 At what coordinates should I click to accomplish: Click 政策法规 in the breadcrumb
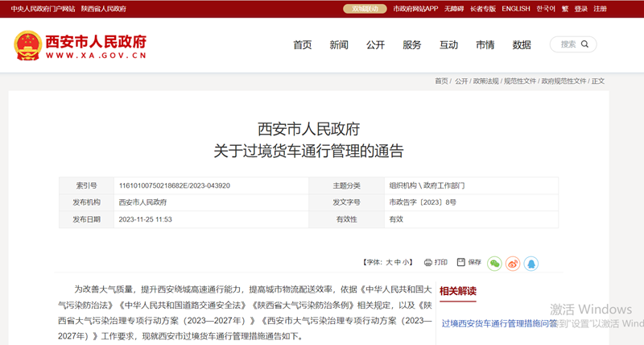click(x=485, y=81)
